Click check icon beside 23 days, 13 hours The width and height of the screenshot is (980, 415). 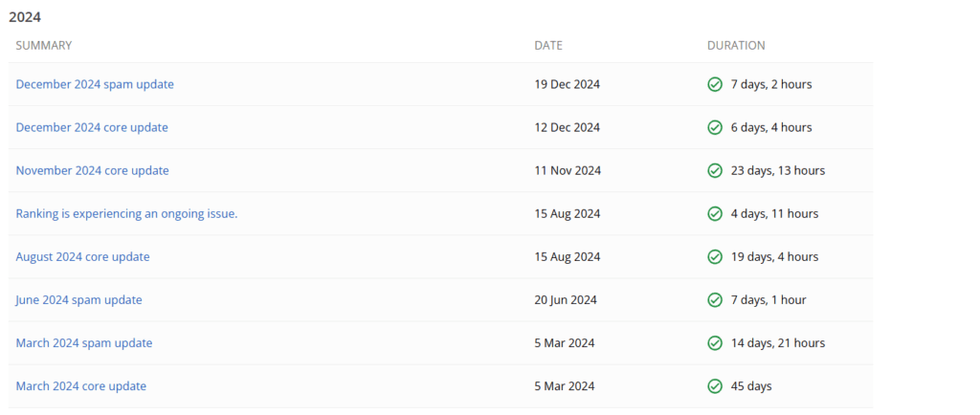pyautogui.click(x=714, y=170)
